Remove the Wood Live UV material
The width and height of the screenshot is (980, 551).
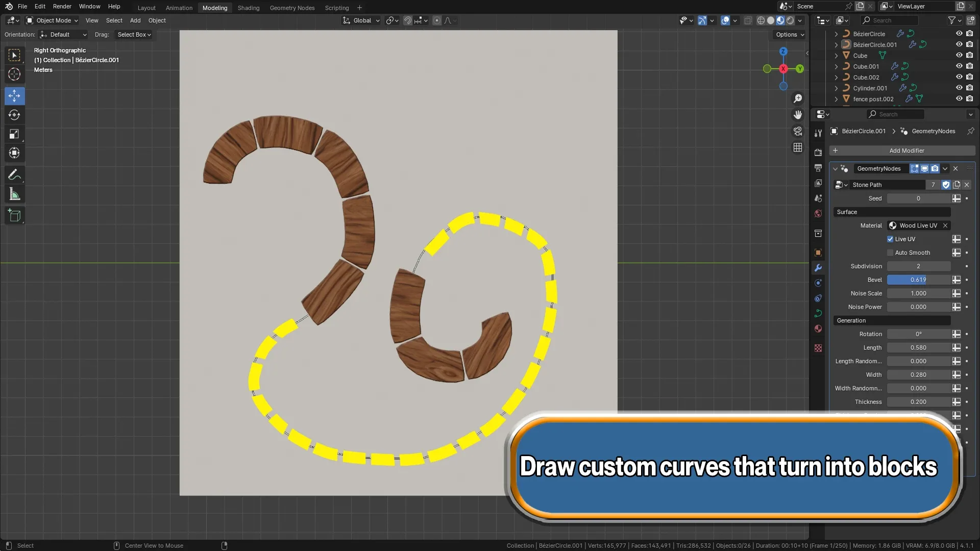click(945, 225)
